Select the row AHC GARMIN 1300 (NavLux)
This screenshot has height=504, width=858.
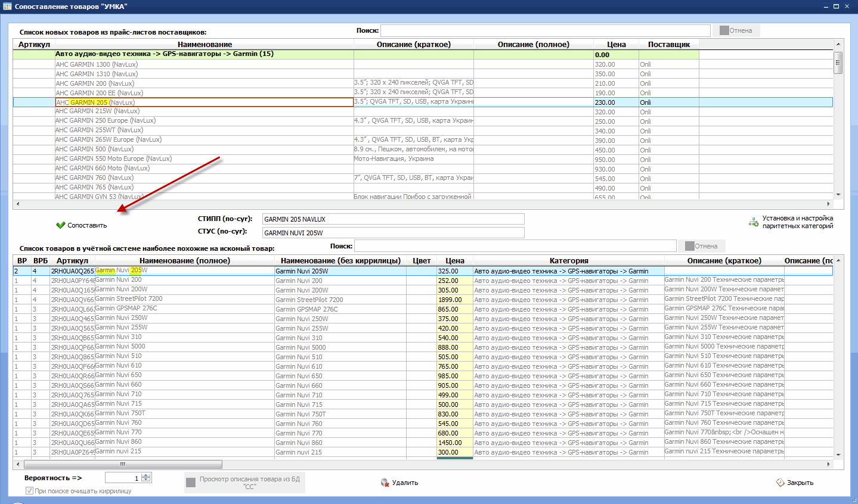[423, 64]
